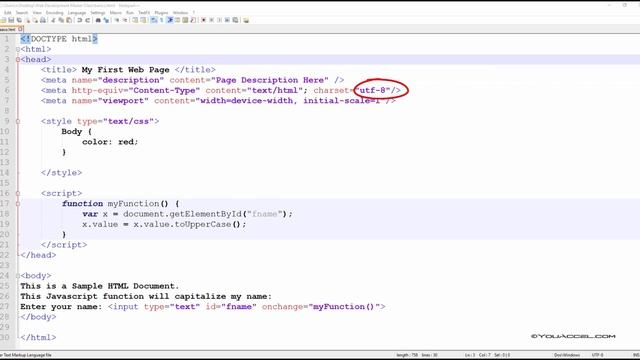Click Run Macro Multiple Times icon
640x360 pixels.
click(227, 20)
